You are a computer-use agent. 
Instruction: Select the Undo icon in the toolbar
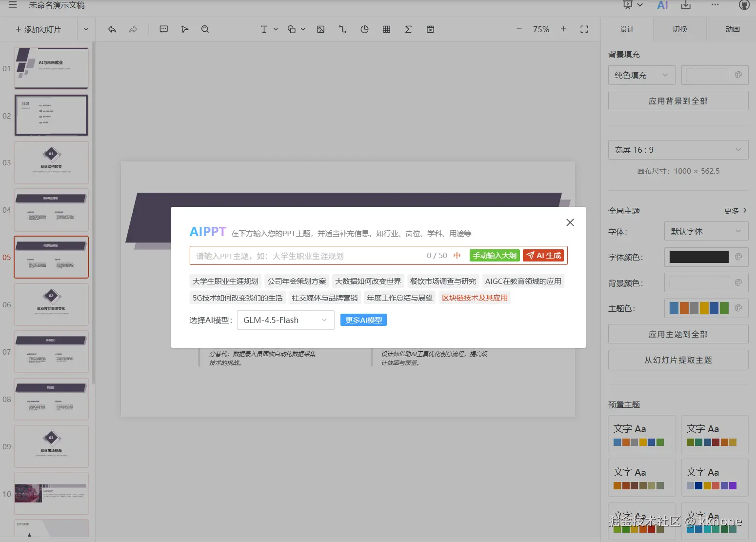[x=112, y=29]
